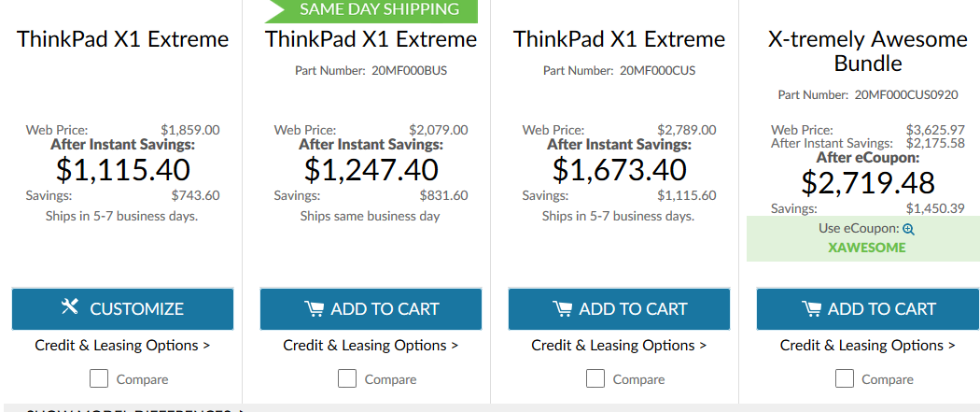Add the $1,247.40 ThinkPad to cart
980x412 pixels.
click(371, 309)
